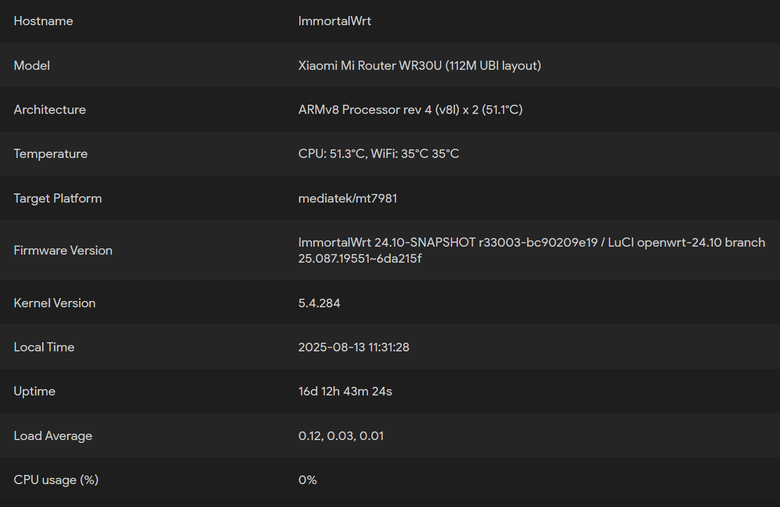The width and height of the screenshot is (780, 507).
Task: Select the CPU and WiFi temperature reading
Action: click(379, 154)
